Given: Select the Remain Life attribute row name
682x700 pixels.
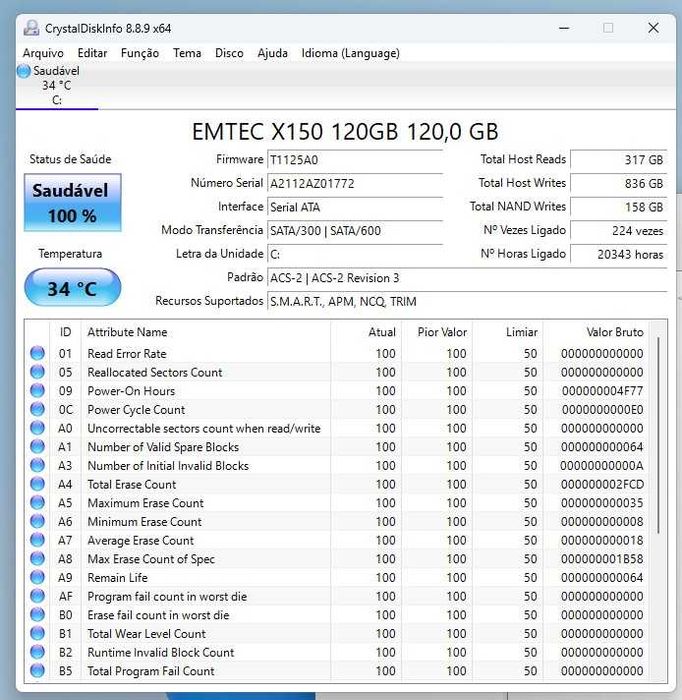Looking at the screenshot, I should pyautogui.click(x=117, y=578).
